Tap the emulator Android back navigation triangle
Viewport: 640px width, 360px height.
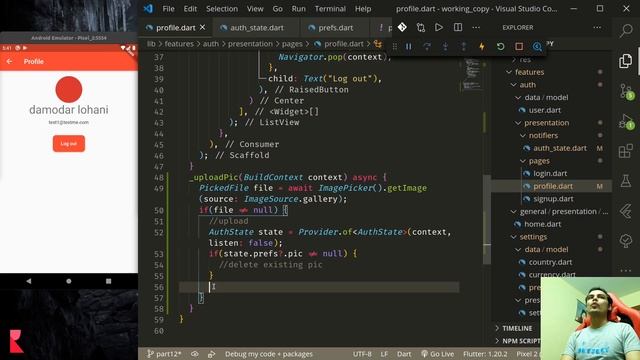coord(29,281)
